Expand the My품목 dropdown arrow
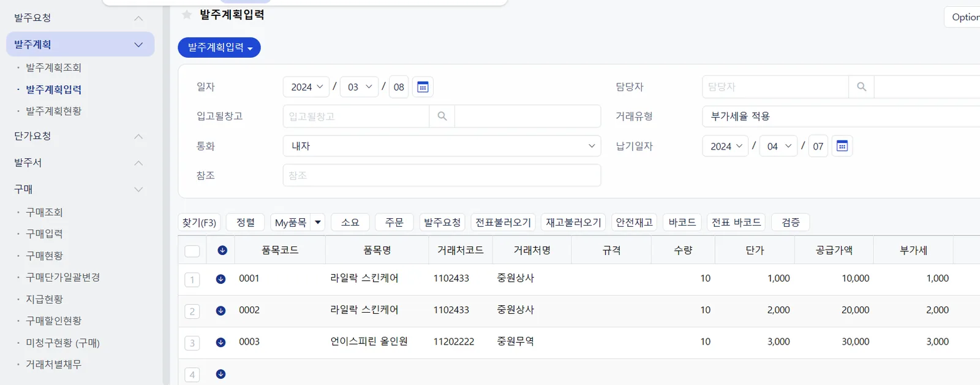The height and width of the screenshot is (385, 980). [318, 222]
